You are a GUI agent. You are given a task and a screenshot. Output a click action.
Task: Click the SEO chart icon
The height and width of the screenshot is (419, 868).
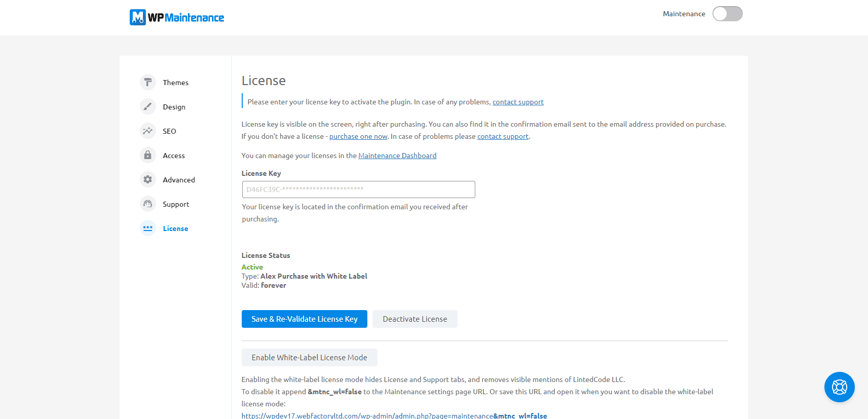click(x=147, y=131)
